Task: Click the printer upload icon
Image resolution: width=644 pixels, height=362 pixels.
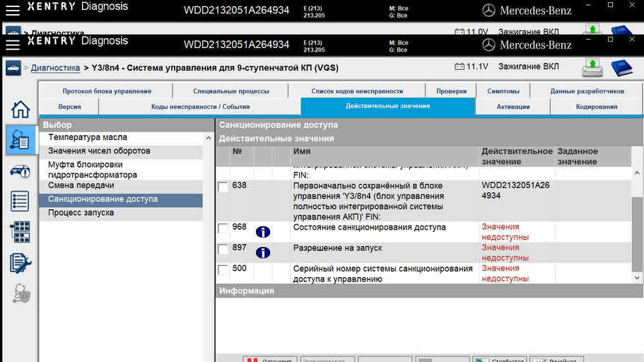Action: (592, 68)
